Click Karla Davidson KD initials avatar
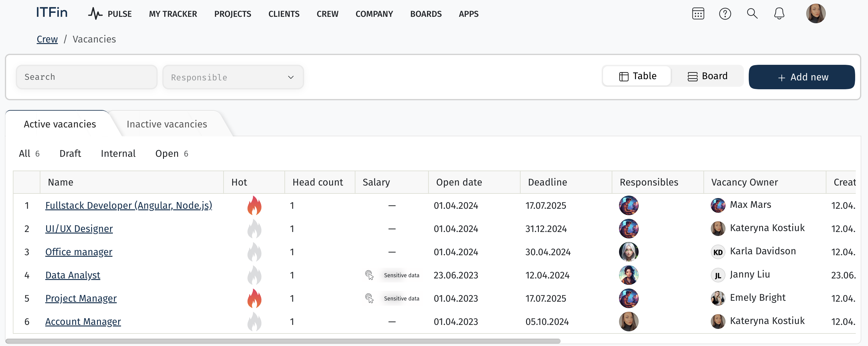The width and height of the screenshot is (868, 346). click(x=718, y=252)
